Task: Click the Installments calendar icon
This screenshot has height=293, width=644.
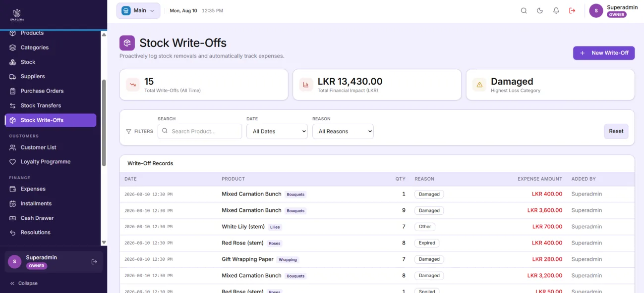Action: tap(13, 203)
